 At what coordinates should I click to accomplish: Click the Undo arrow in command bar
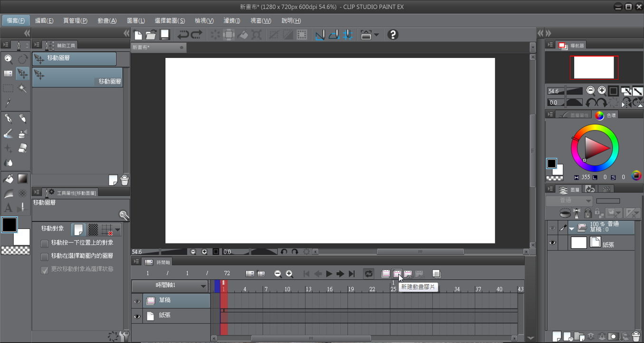pos(183,35)
